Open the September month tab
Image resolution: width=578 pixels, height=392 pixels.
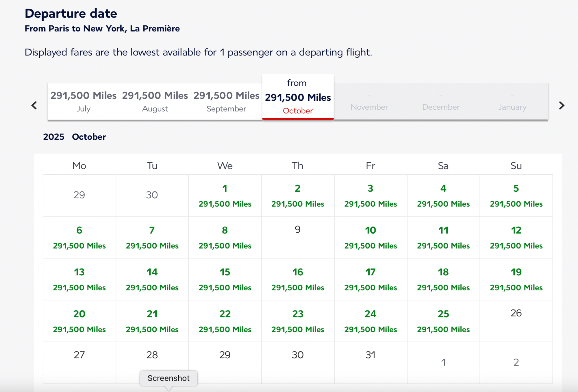click(226, 101)
